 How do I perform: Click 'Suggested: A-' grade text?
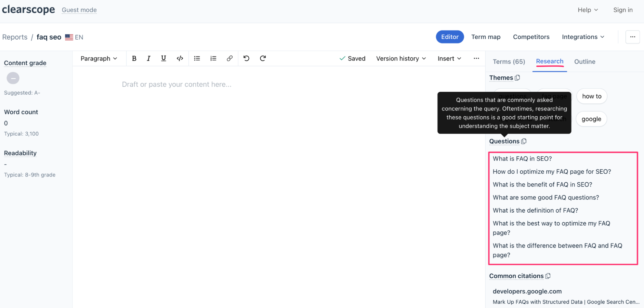[x=22, y=93]
